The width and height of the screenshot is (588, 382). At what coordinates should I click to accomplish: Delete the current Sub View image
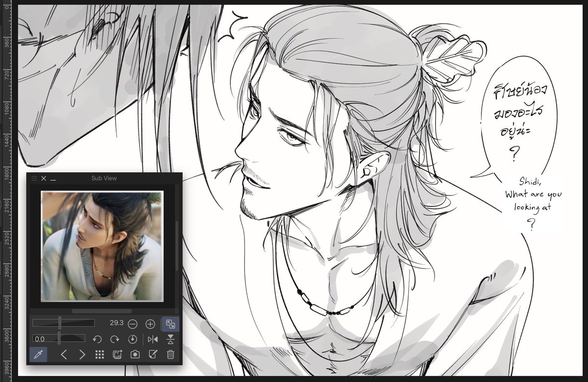tap(171, 355)
